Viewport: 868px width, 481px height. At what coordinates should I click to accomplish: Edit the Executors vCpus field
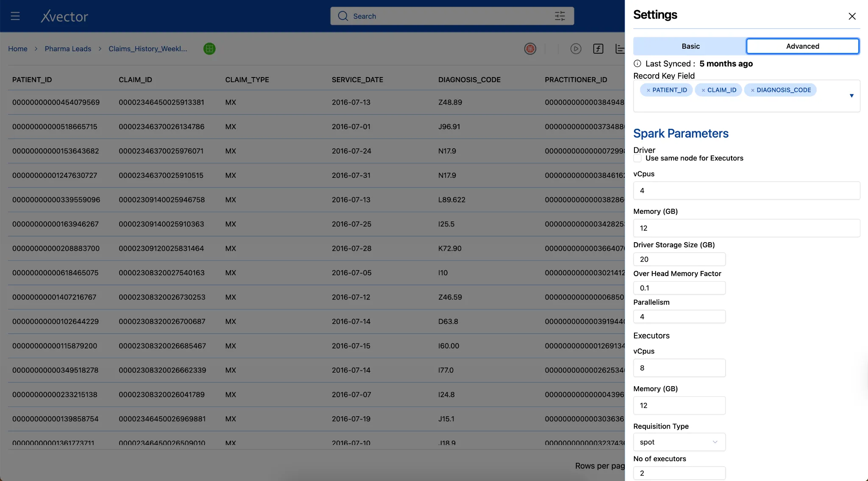[679, 368]
